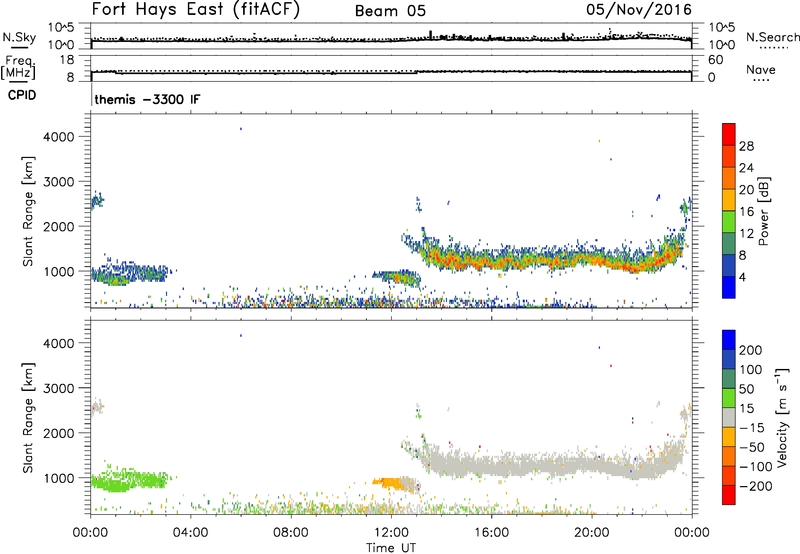Viewport: 800px width, 554px height.
Task: Click the 'themis -3300 IF' program text
Action: click(147, 99)
